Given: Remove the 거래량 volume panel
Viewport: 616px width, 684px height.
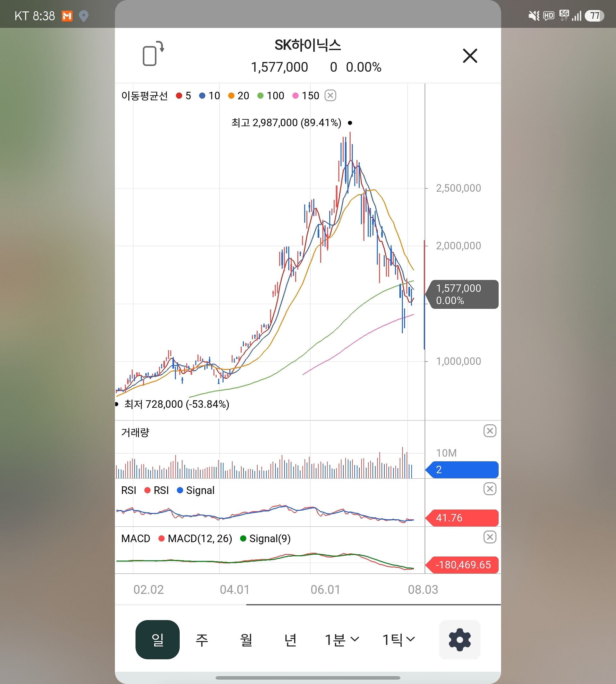Looking at the screenshot, I should 490,431.
